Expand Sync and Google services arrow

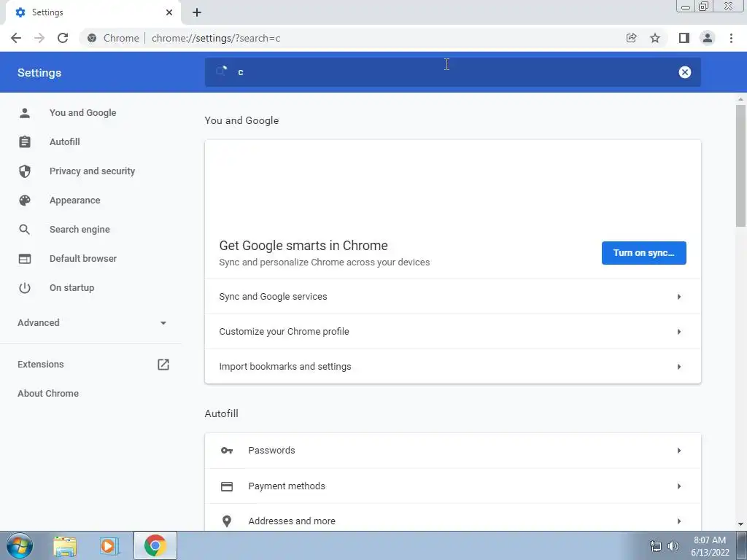(x=679, y=297)
